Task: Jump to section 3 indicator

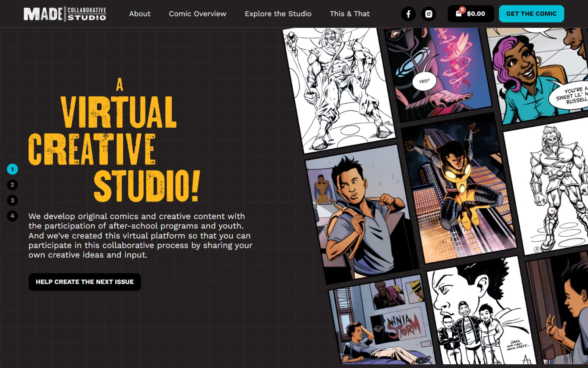Action: coord(12,200)
